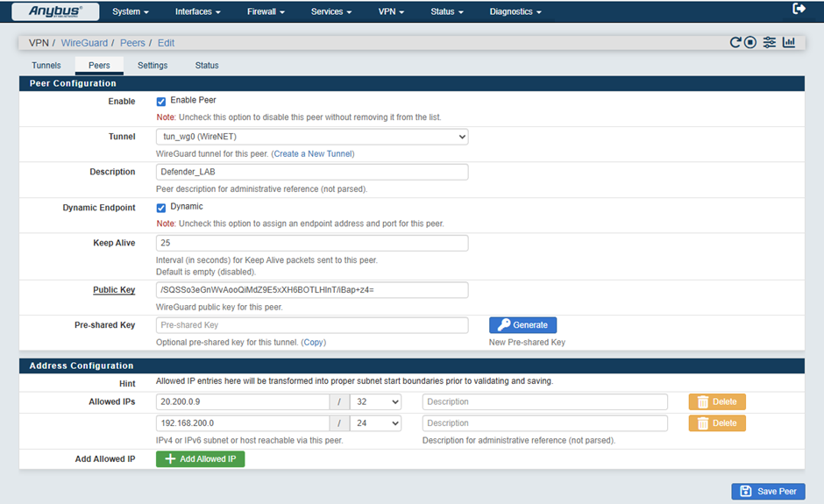Stop the WireGuard service via the stop icon

click(750, 42)
